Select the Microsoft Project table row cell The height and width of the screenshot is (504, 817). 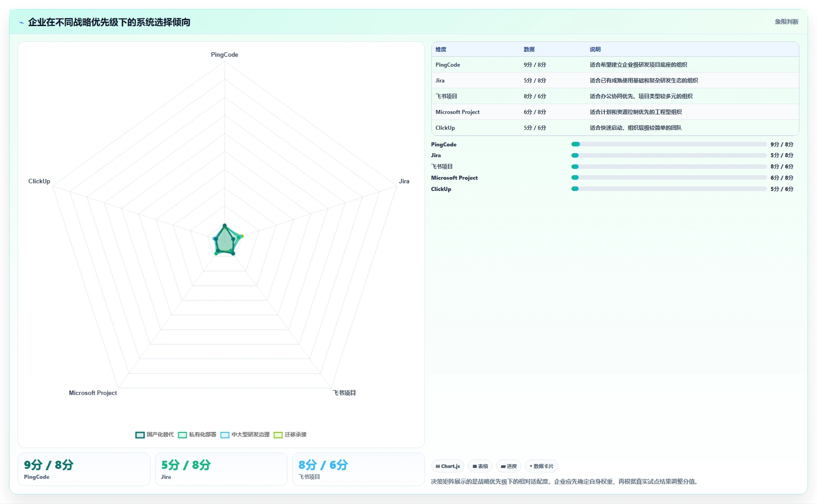(x=457, y=112)
